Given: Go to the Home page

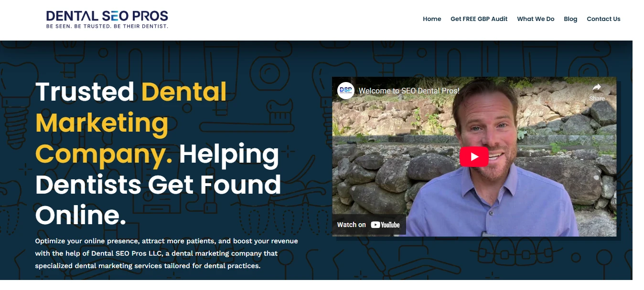Looking at the screenshot, I should pyautogui.click(x=432, y=19).
